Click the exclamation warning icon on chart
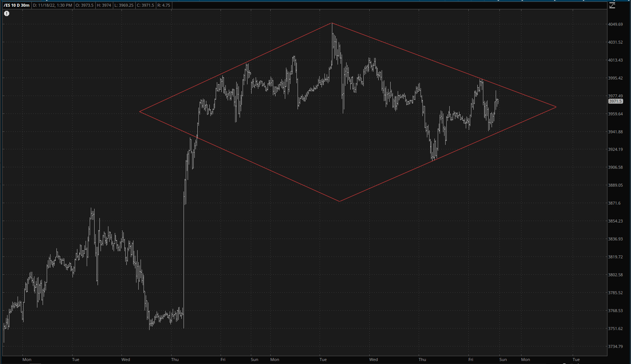 [x=7, y=13]
